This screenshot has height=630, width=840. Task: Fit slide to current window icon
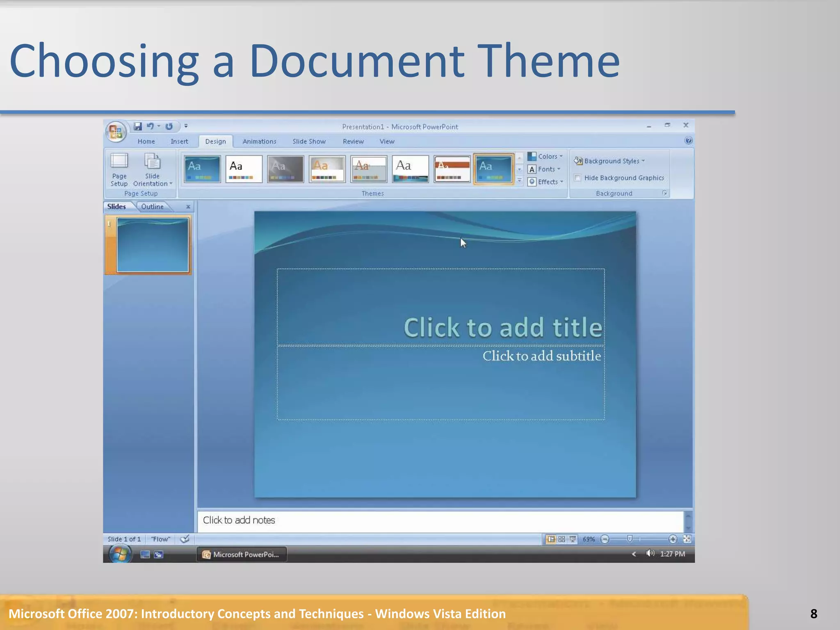pyautogui.click(x=687, y=539)
